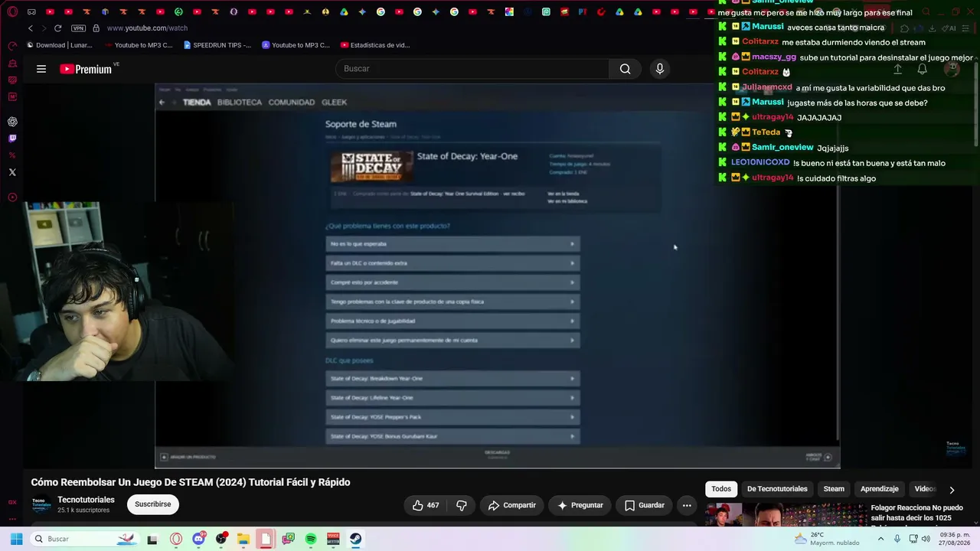Open the Windows Start menu
Viewport: 980px width, 551px height.
pos(16,539)
